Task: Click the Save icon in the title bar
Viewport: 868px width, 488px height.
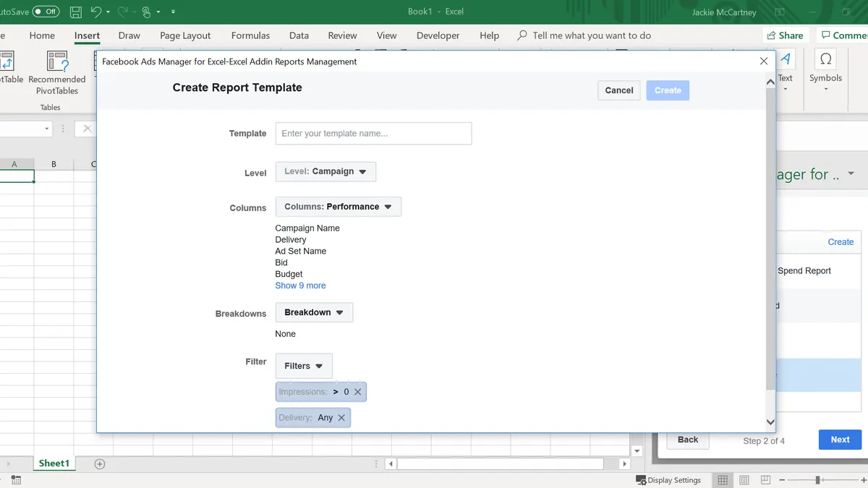Action: coord(76,12)
